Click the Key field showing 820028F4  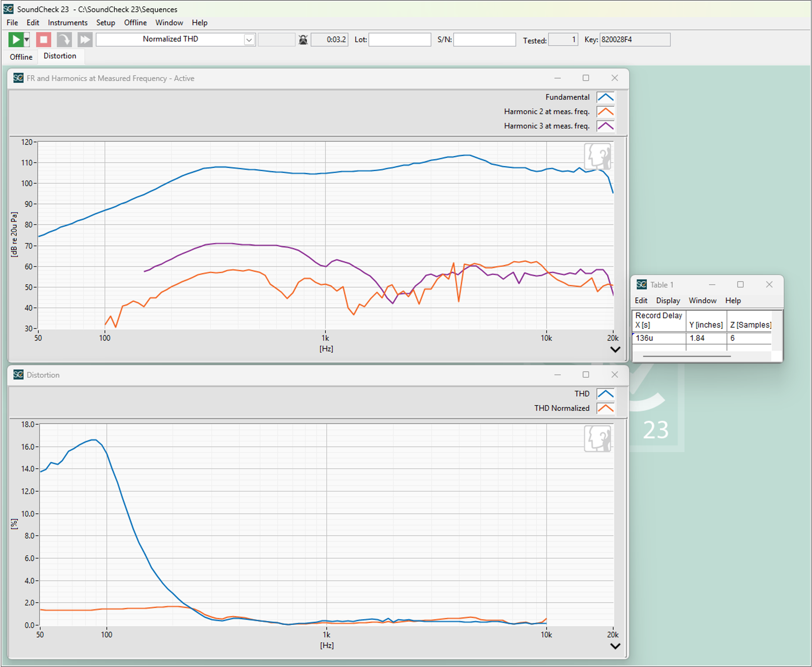(x=635, y=40)
